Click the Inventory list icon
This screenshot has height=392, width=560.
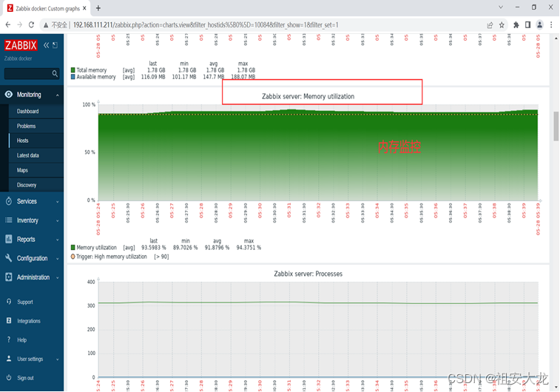pyautogui.click(x=9, y=220)
